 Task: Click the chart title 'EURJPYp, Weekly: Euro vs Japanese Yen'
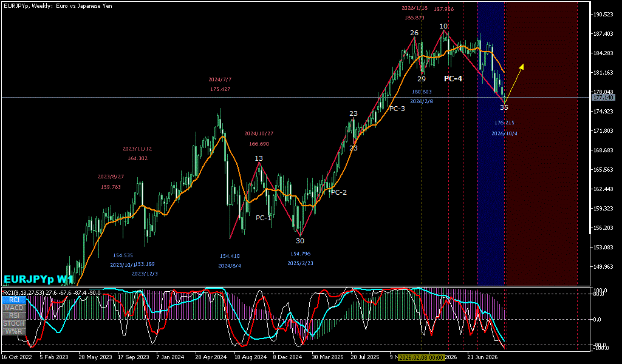(58, 6)
